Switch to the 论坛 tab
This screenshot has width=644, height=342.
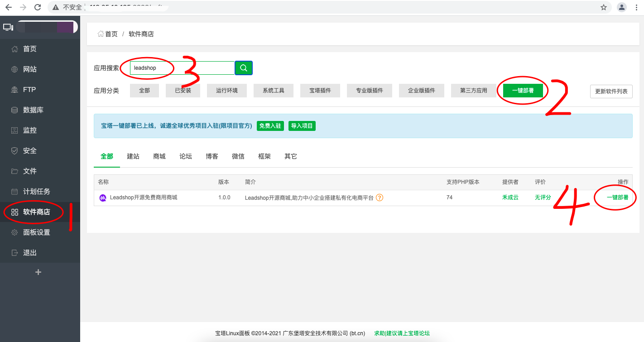[186, 156]
